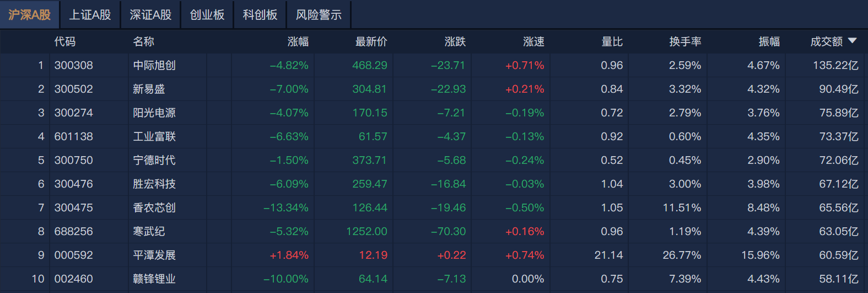
Task: Open stock 平潭发展
Action: coord(154,255)
